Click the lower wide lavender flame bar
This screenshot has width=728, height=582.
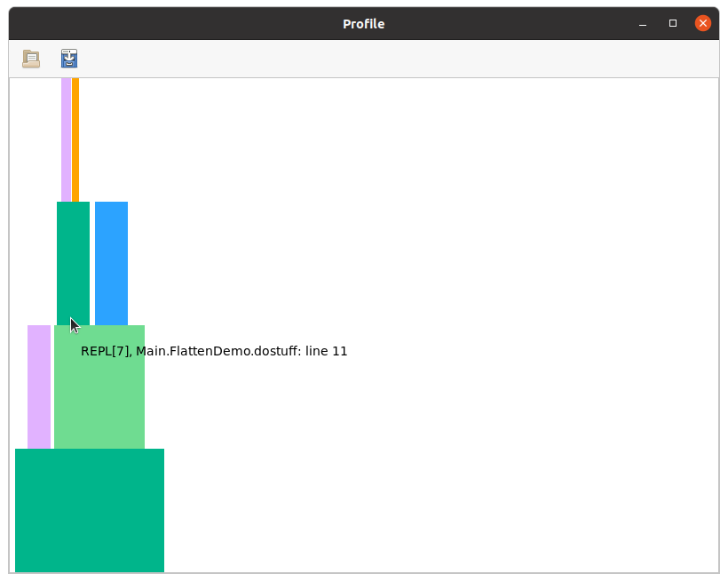[39, 387]
